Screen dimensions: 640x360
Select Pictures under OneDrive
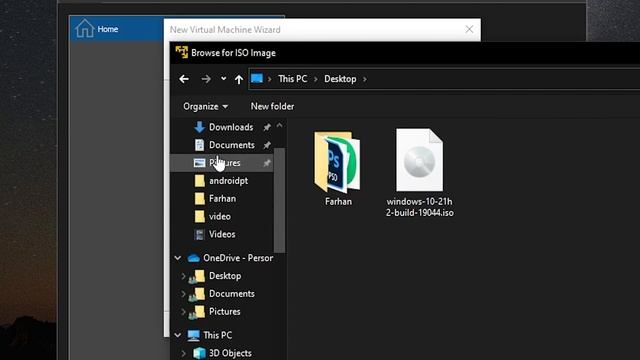[224, 312]
